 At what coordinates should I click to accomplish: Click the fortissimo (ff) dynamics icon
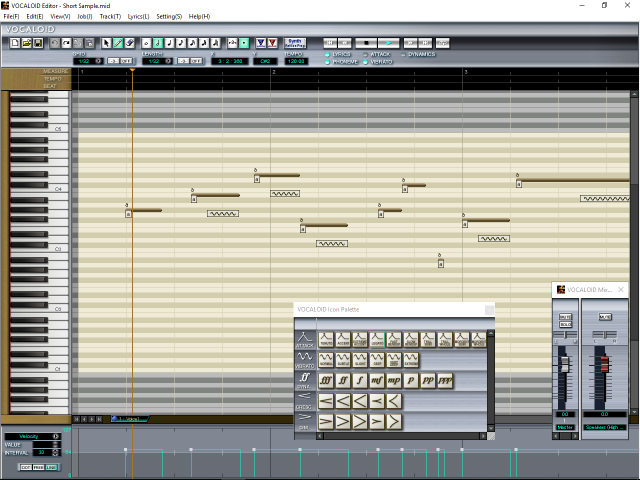345,380
